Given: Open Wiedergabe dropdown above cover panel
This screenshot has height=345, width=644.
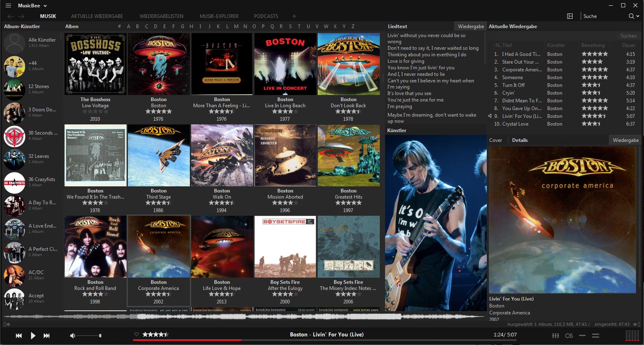Looking at the screenshot, I should [x=626, y=140].
